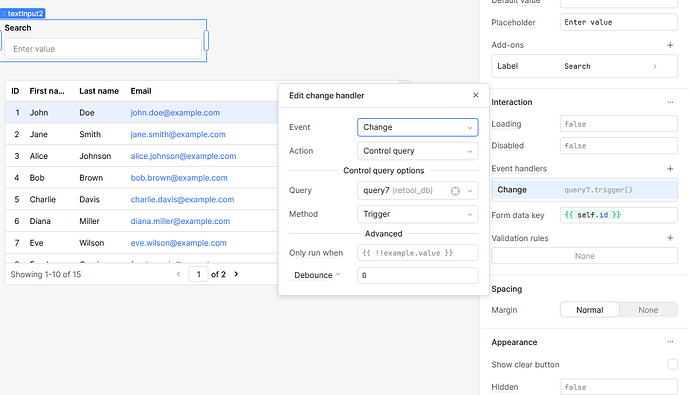Select the table cell 'Charlie'

coord(43,199)
